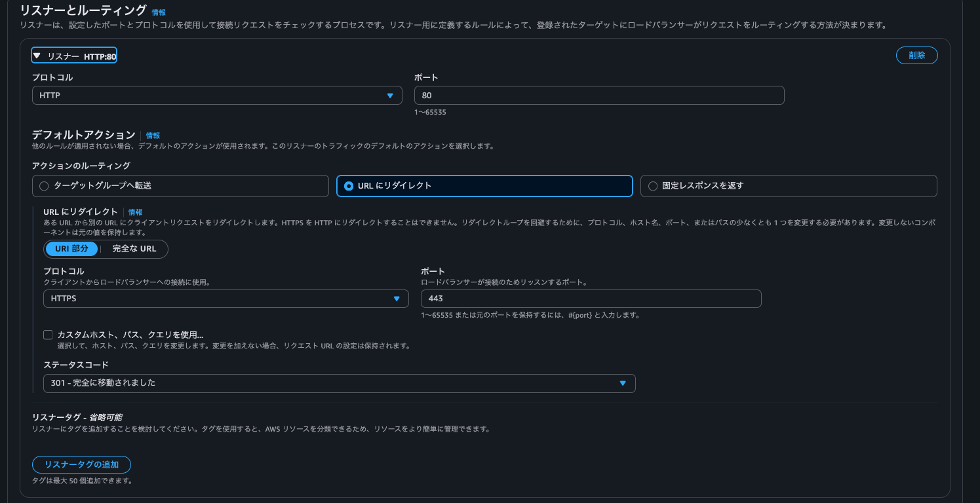Click the リスナータグの追加 button
The image size is (980, 503).
click(x=81, y=464)
